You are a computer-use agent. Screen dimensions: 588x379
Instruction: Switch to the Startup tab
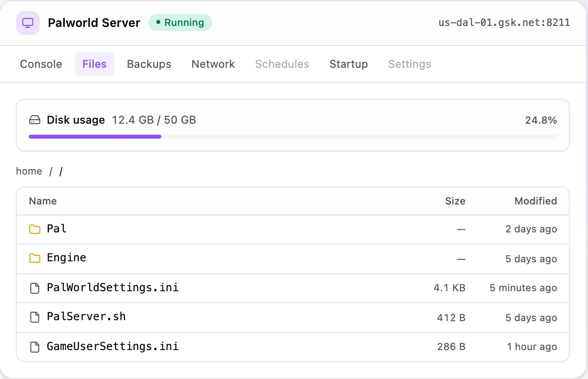click(x=348, y=64)
